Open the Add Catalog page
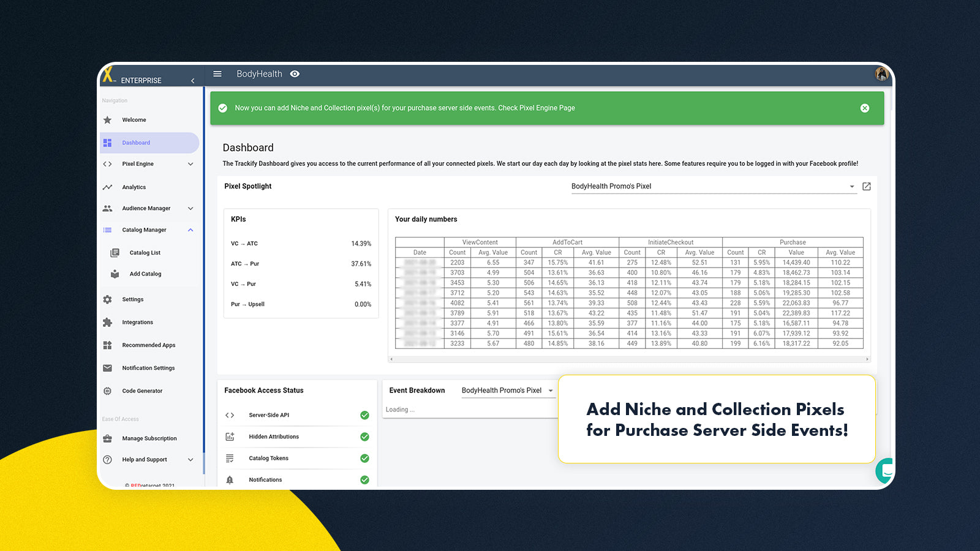The height and width of the screenshot is (551, 980). (x=145, y=274)
